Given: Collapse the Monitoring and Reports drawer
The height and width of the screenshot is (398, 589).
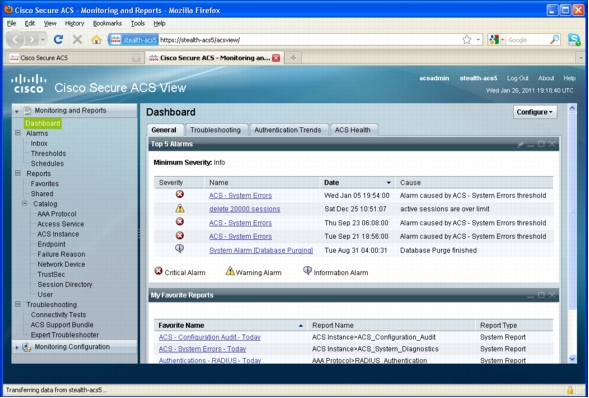Looking at the screenshot, I should click(17, 111).
